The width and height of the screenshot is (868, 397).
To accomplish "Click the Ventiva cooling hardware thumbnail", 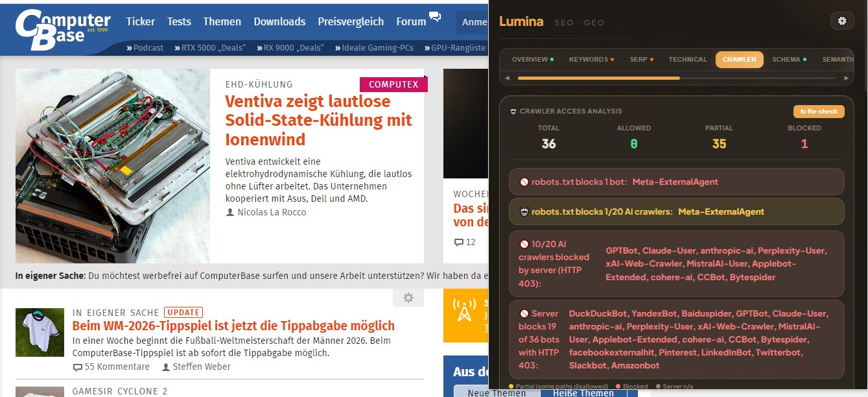I will pyautogui.click(x=113, y=166).
